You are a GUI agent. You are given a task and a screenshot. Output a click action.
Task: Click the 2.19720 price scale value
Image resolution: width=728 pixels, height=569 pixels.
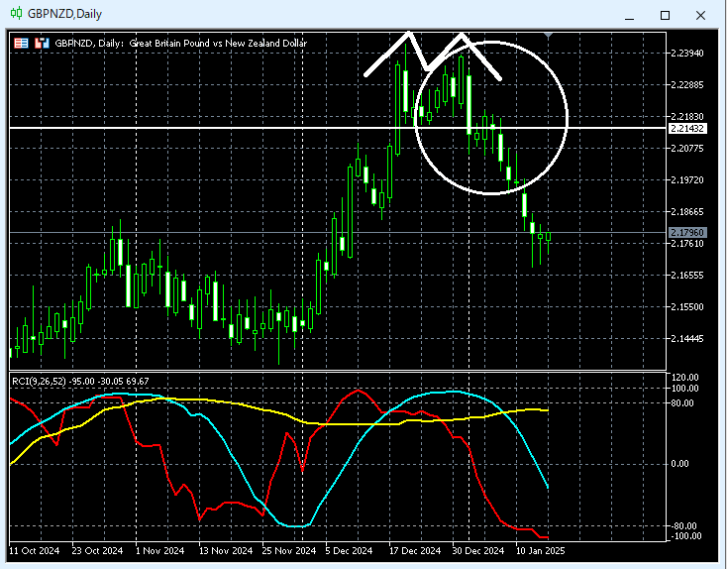point(687,180)
